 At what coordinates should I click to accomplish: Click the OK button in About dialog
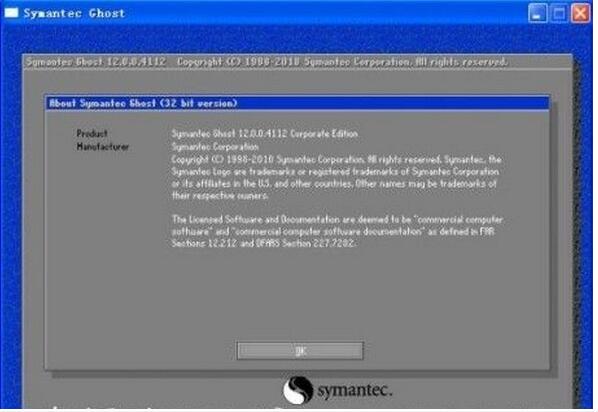[x=300, y=351]
